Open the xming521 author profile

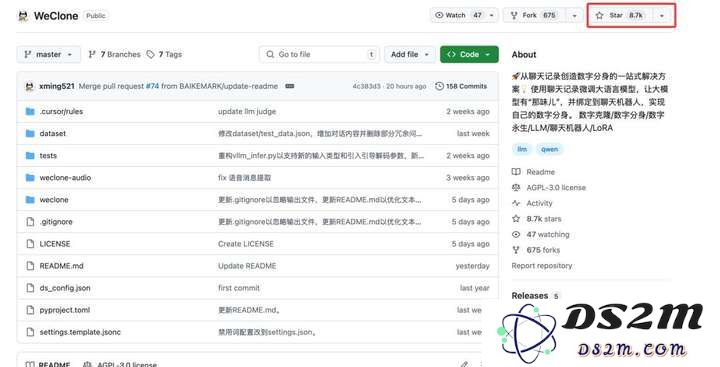point(57,86)
